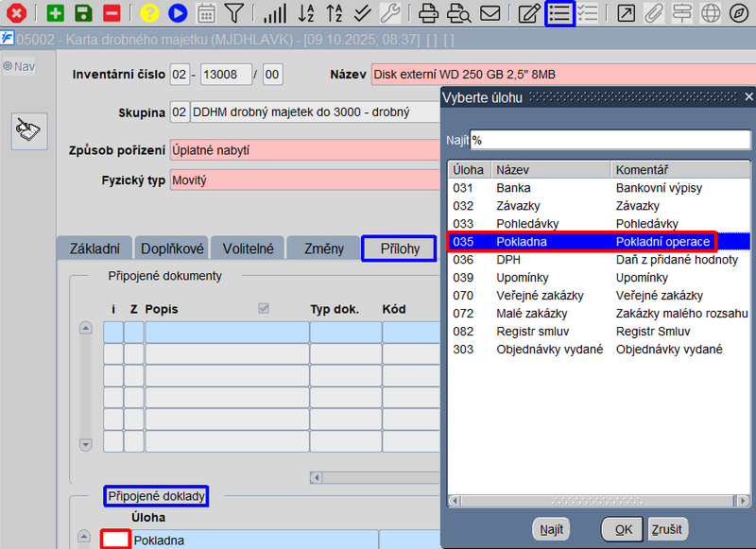756x549 pixels.
Task: Print with the printer icon
Action: click(428, 13)
